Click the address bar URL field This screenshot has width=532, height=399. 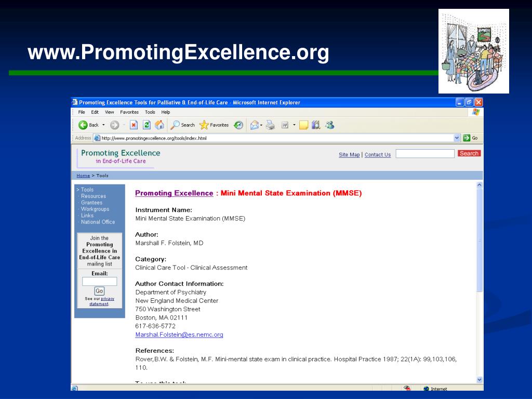tap(276, 138)
